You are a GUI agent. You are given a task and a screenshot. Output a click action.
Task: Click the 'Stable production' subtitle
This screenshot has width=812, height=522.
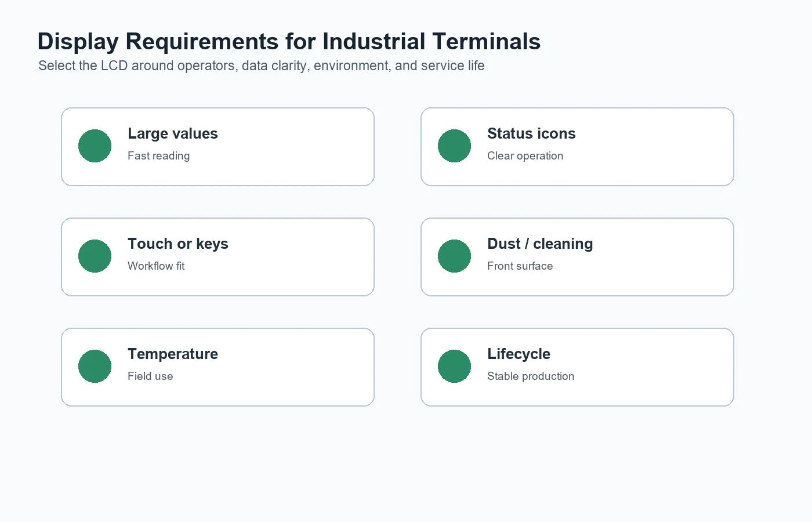click(x=531, y=376)
